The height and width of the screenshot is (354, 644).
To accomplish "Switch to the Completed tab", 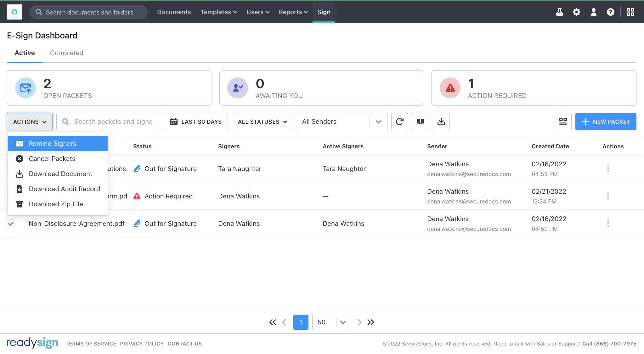I will point(66,53).
